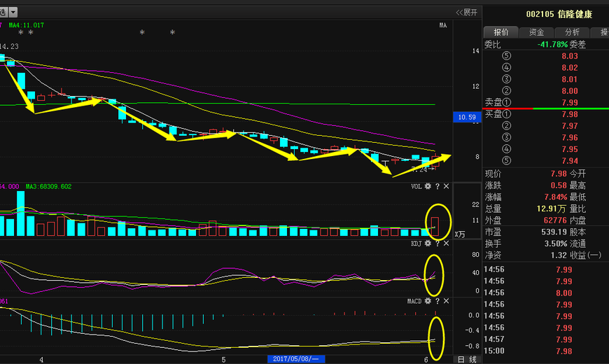The width and height of the screenshot is (609, 364).
Task: Click the 线 button at bottom right
Action: 472,359
